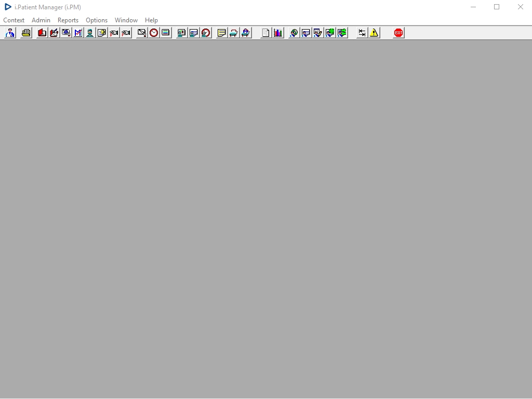
Task: Click the i.Patient Manager title bar logo
Action: [8, 7]
